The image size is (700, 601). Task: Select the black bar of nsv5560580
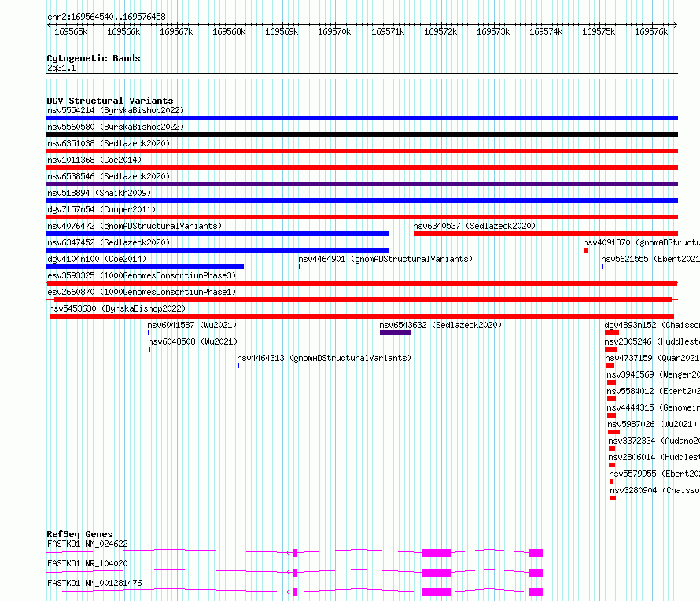[x=362, y=135]
